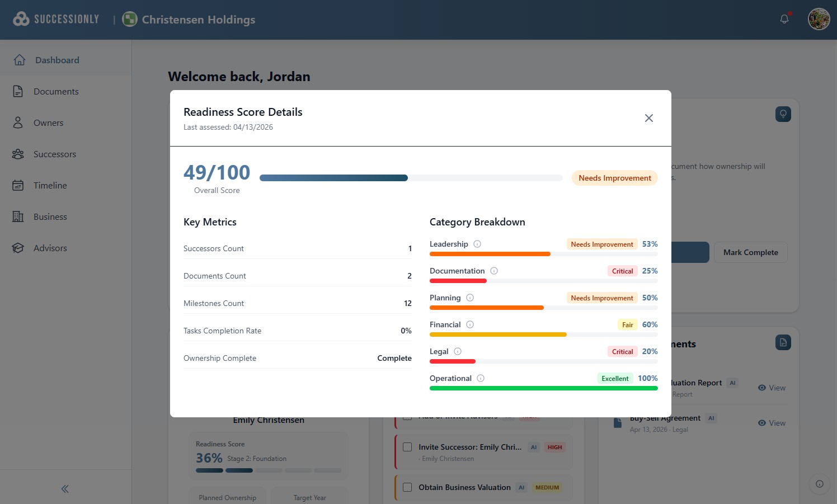
Task: Select the Advisors sidebar icon
Action: pos(17,248)
